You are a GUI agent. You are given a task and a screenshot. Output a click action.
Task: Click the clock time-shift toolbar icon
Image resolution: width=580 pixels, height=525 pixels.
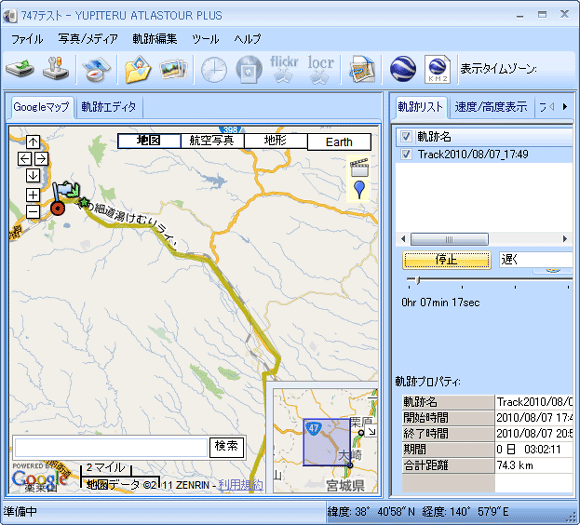pos(214,69)
